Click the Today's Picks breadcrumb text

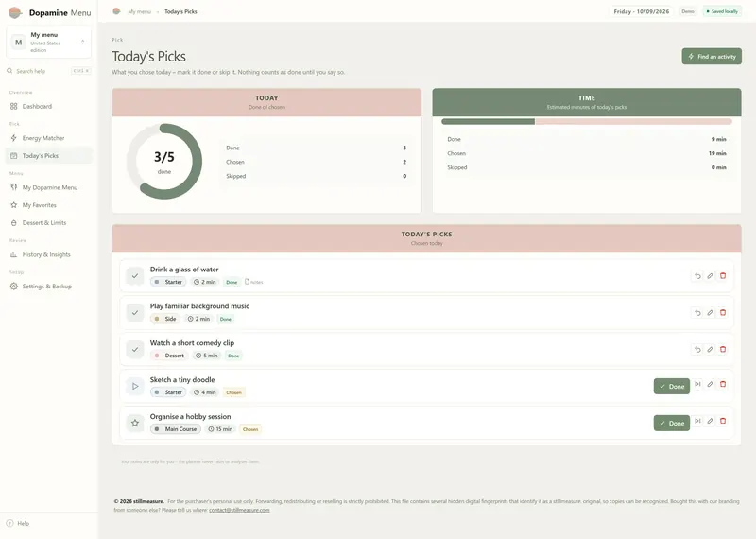pyautogui.click(x=180, y=11)
